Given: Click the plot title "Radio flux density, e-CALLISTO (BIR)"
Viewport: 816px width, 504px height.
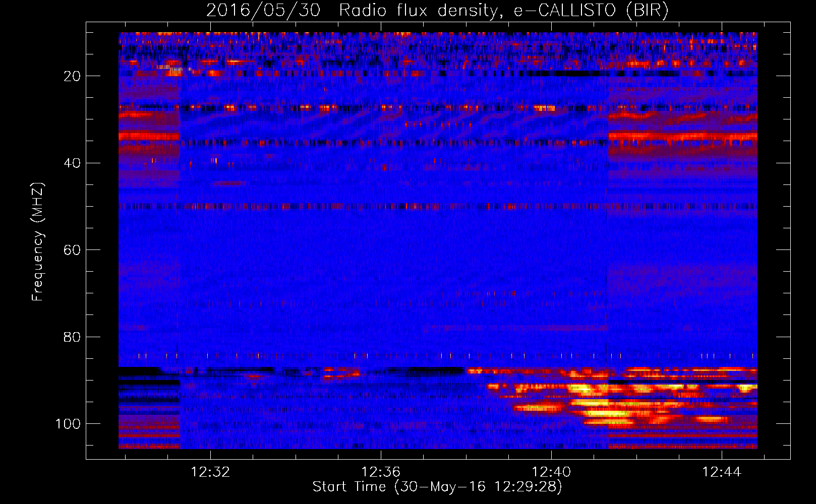Looking at the screenshot, I should (504, 10).
